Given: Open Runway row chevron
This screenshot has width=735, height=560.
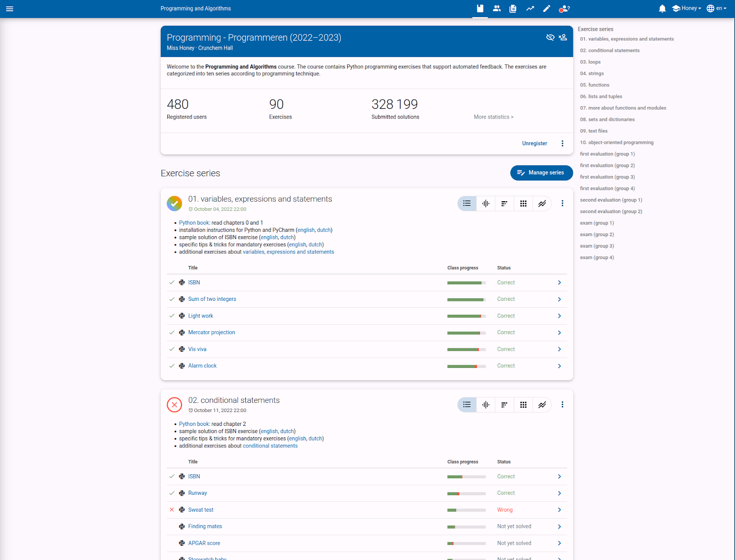Looking at the screenshot, I should pyautogui.click(x=560, y=493).
